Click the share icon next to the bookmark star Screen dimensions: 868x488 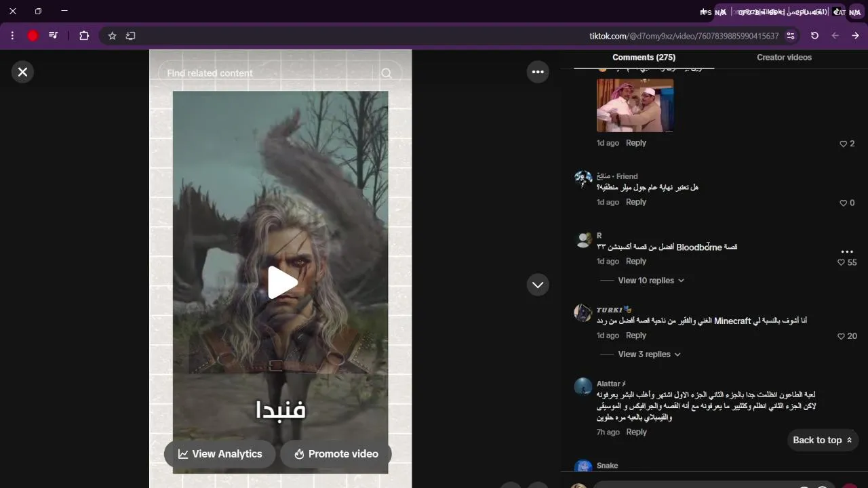pyautogui.click(x=131, y=35)
